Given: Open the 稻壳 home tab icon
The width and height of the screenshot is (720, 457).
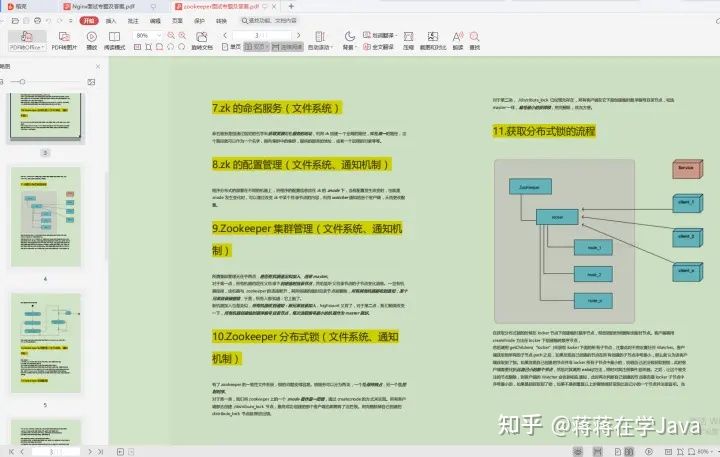Looking at the screenshot, I should tap(17, 6).
